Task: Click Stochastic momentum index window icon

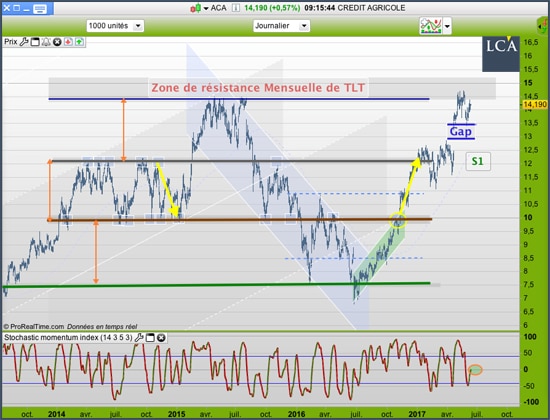Action: pos(150,338)
